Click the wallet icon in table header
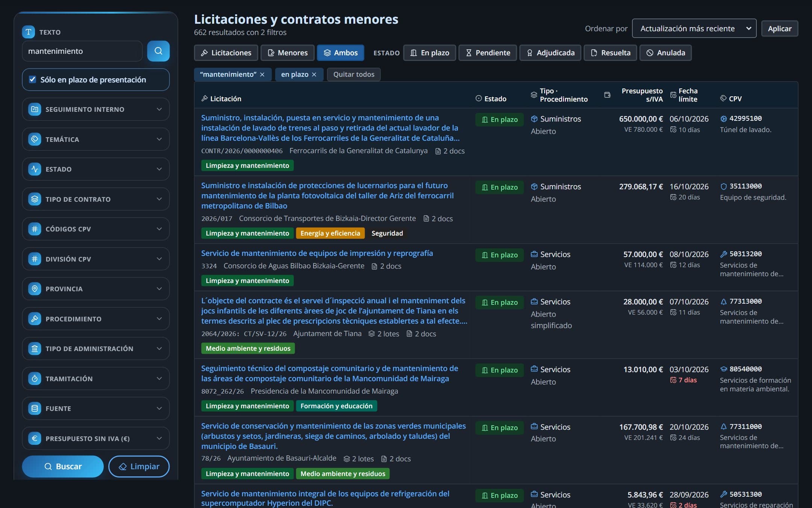Screen dimensions: 812x508 click(x=607, y=95)
